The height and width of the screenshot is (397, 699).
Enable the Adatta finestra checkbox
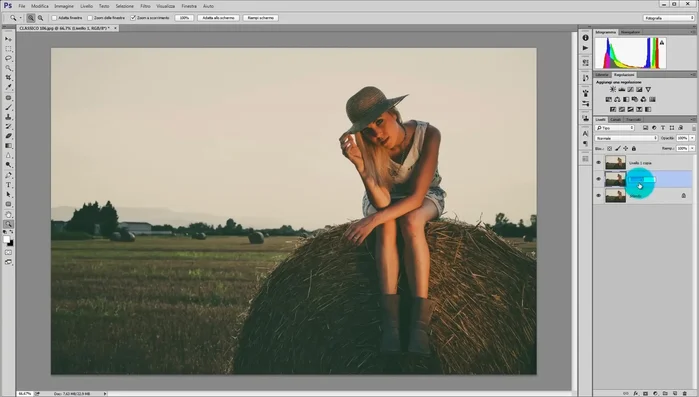(54, 18)
